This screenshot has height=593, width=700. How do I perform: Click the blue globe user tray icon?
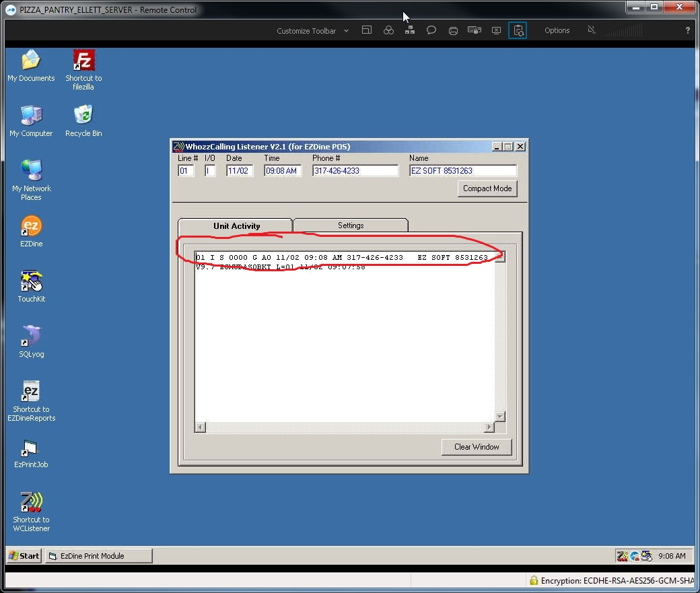(x=634, y=556)
